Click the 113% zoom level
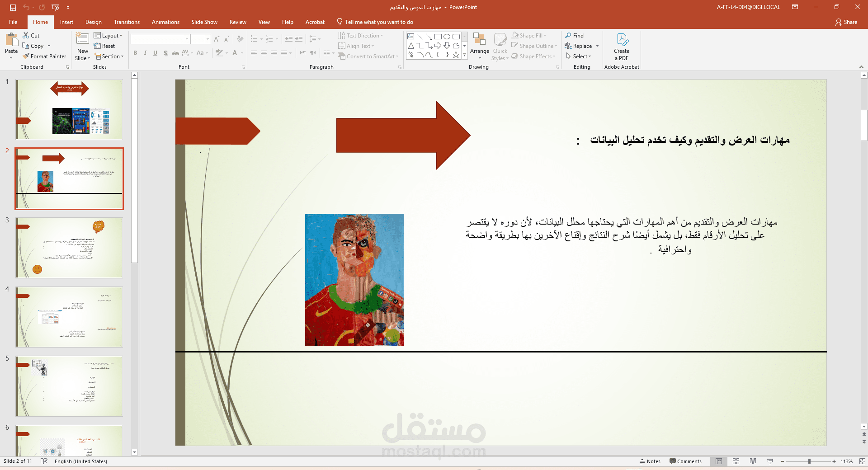868x470 pixels. click(846, 461)
